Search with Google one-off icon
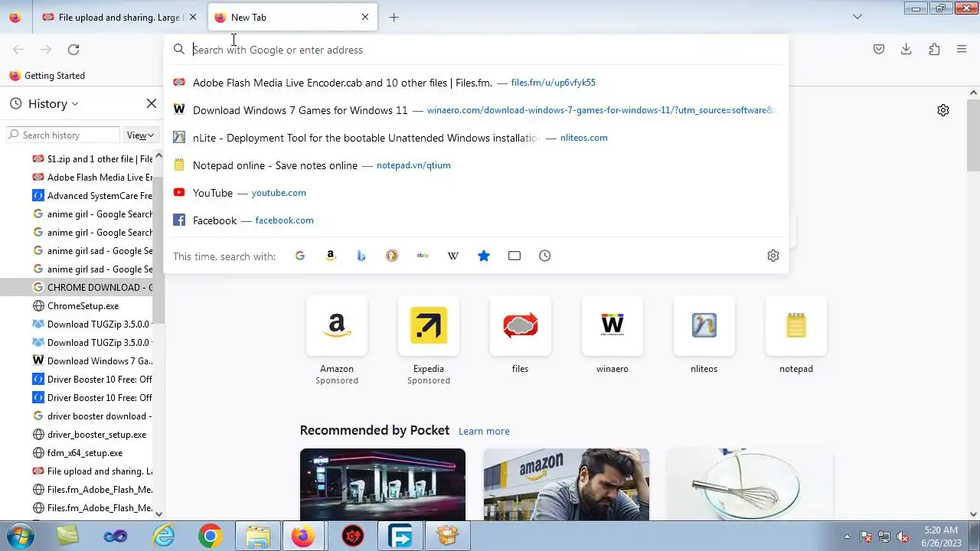Screen dimensions: 980x551 pos(300,256)
